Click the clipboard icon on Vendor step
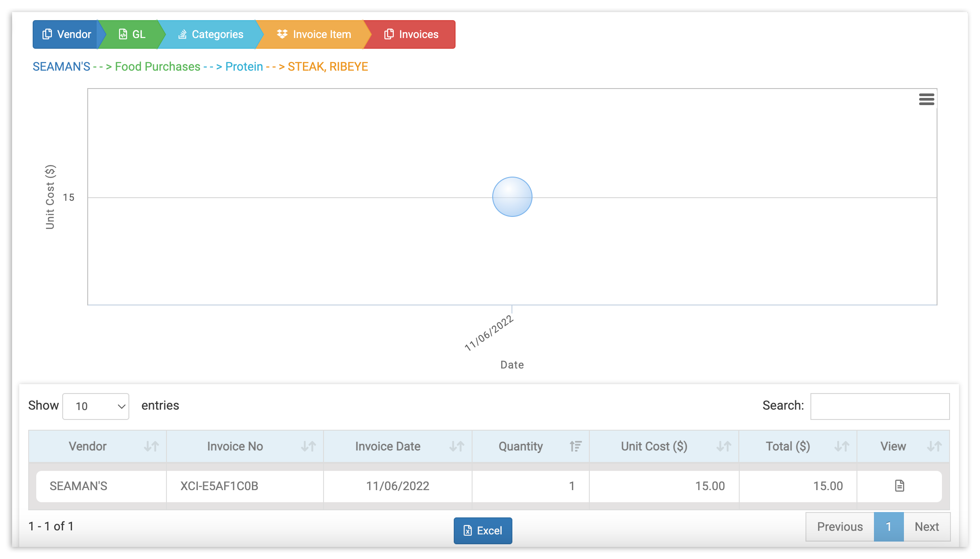Image resolution: width=980 pixels, height=559 pixels. coord(47,34)
